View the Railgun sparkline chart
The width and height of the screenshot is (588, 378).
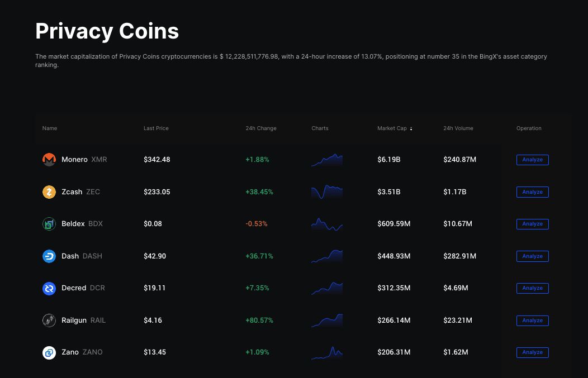click(327, 320)
